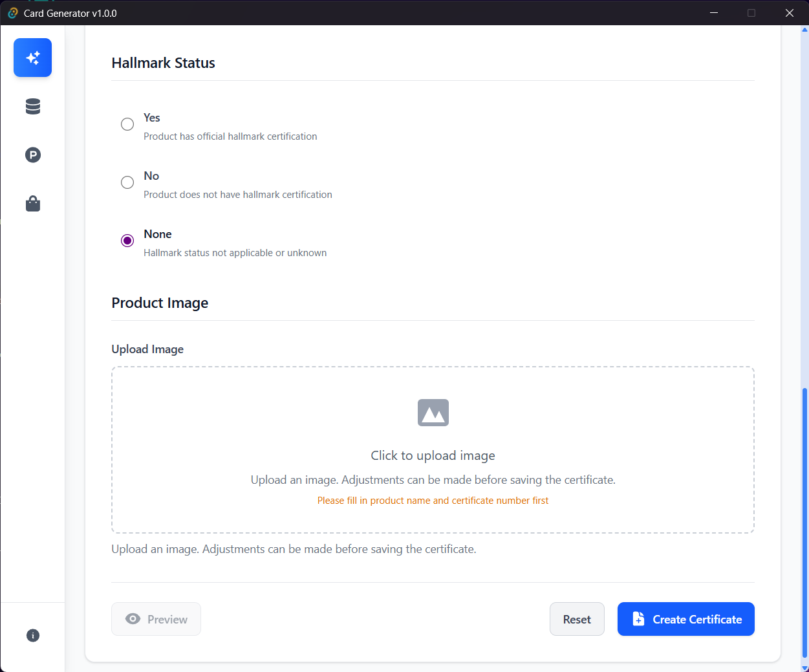This screenshot has height=672, width=809.
Task: Choose None for Hallmark Status
Action: [x=127, y=240]
